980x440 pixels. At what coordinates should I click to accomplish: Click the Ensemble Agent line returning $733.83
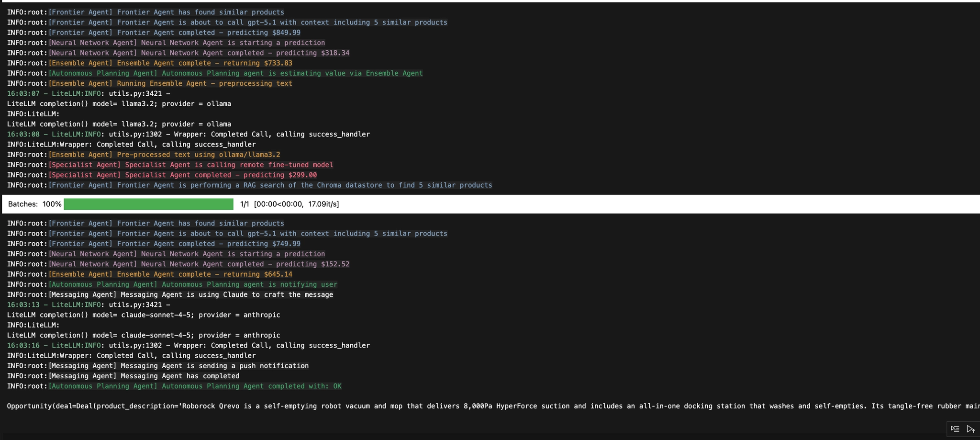tap(150, 63)
